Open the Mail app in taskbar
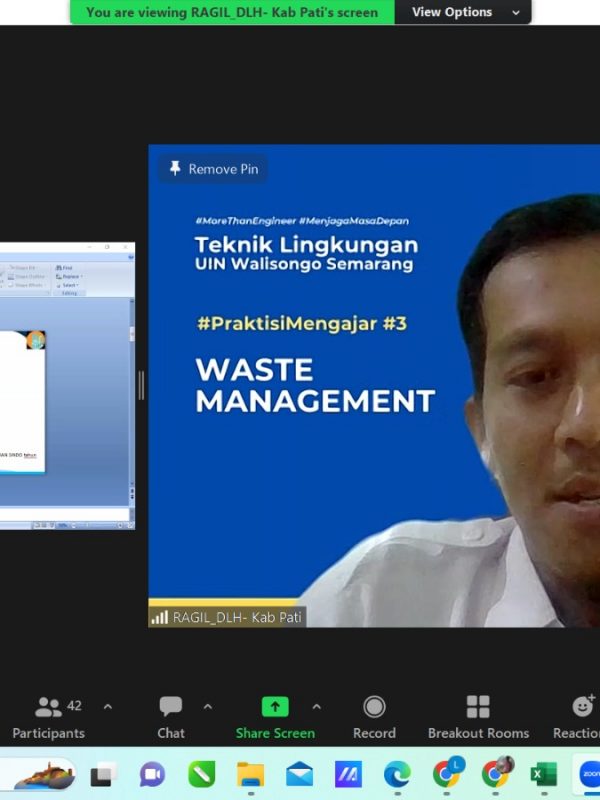 [299, 775]
